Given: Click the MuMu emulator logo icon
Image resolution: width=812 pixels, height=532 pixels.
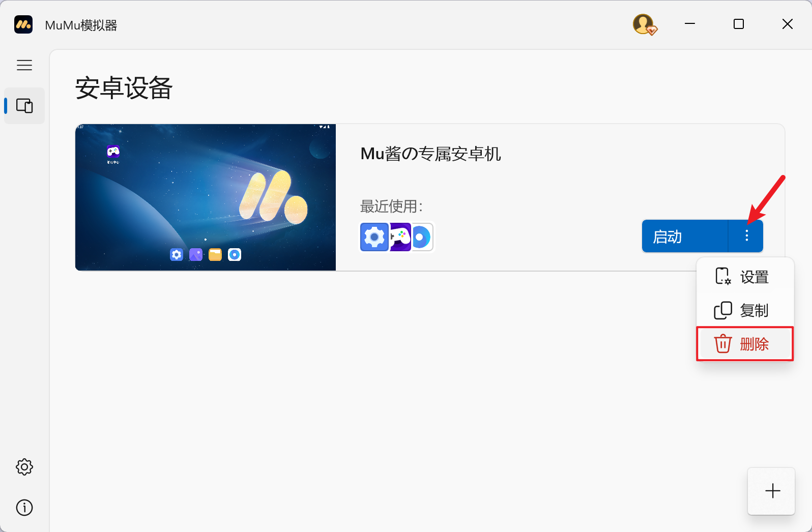Looking at the screenshot, I should [x=23, y=24].
